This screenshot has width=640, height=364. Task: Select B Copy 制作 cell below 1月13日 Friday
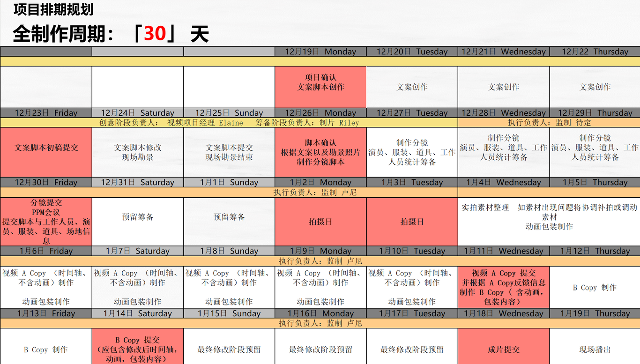(x=46, y=347)
